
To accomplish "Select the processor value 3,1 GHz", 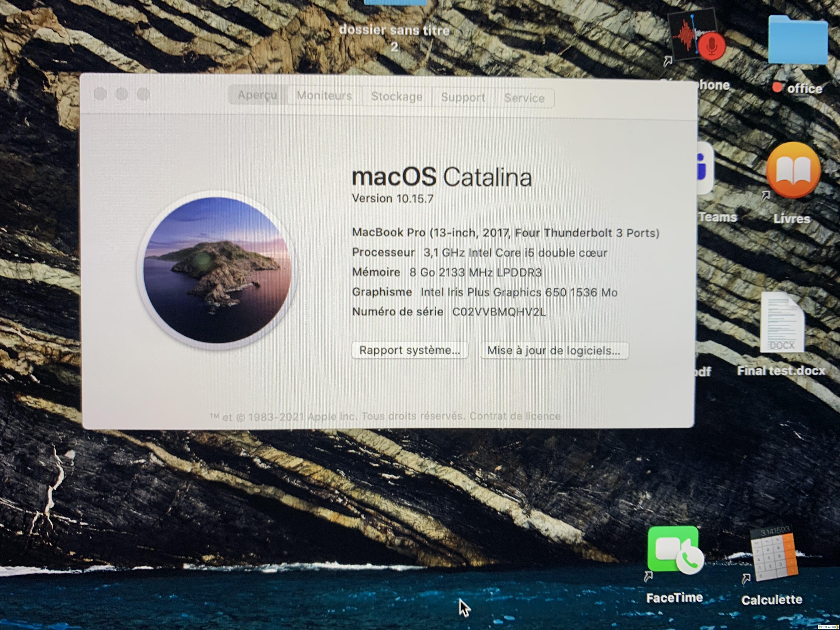I will coord(444,252).
